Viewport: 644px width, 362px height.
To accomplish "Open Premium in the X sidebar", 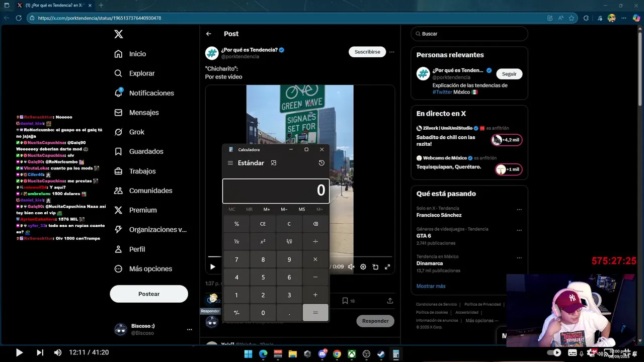I will pos(136,210).
